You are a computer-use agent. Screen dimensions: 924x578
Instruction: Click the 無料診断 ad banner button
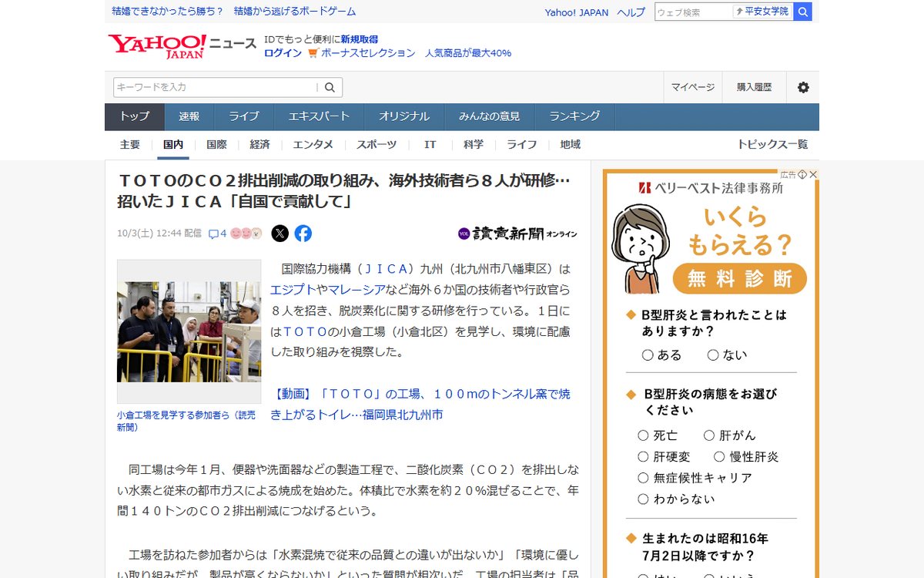click(740, 279)
